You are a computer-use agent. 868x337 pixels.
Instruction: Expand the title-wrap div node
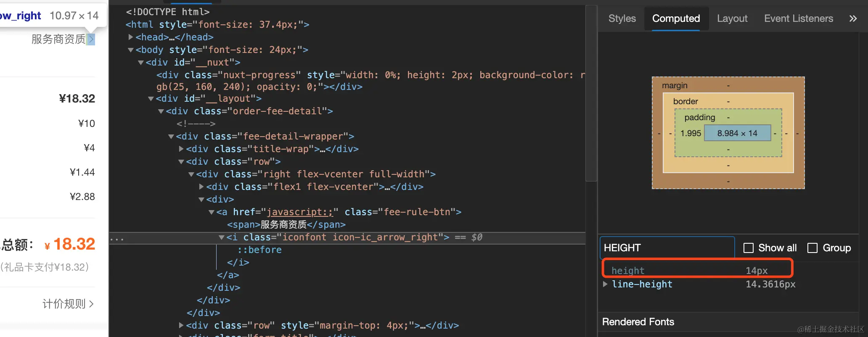181,149
